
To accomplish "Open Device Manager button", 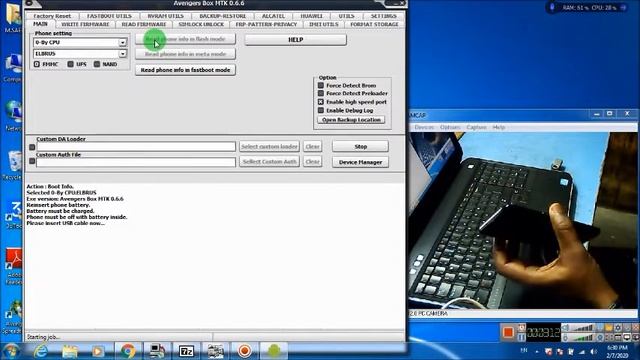I will click(x=360, y=162).
